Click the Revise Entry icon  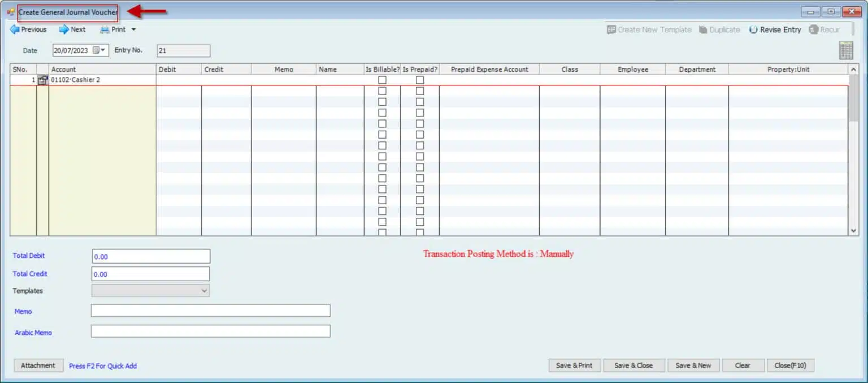coord(753,30)
